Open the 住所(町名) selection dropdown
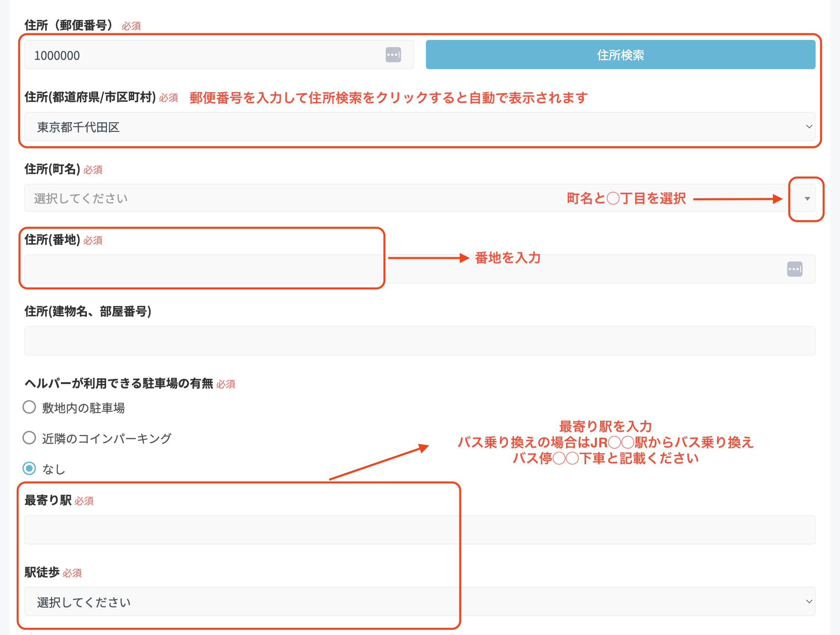 (x=266, y=198)
